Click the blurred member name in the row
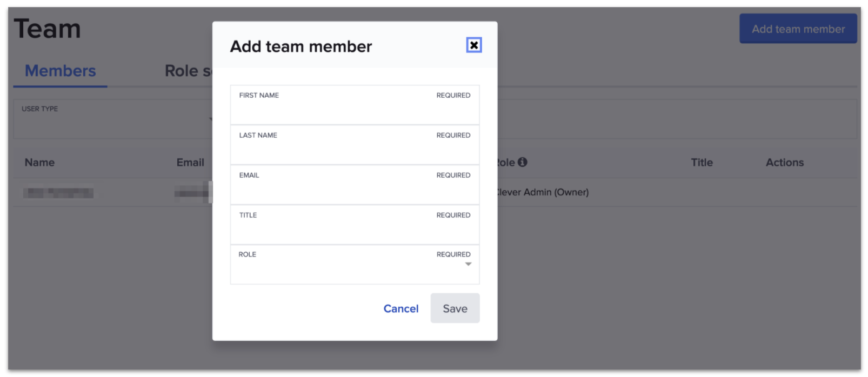868x377 pixels. (x=58, y=193)
